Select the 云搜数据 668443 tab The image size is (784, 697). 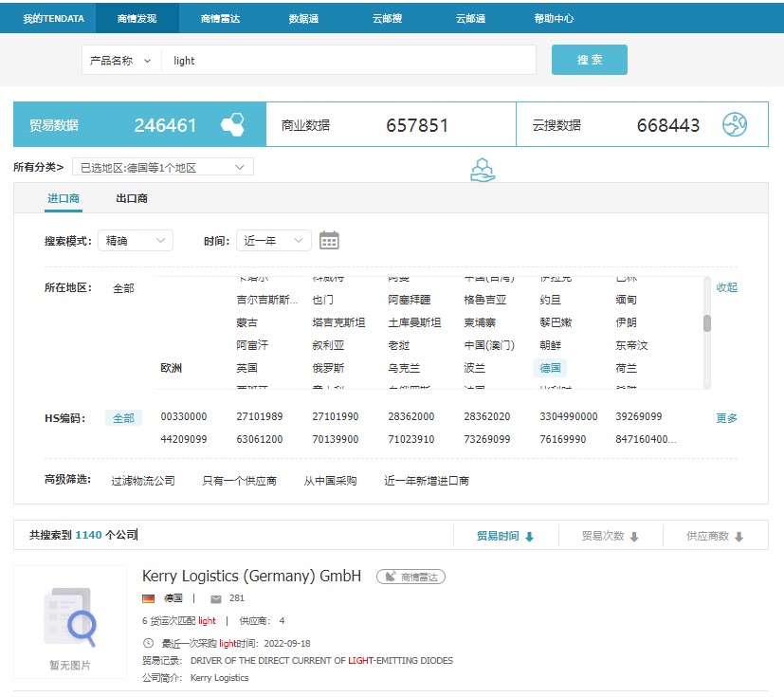click(x=642, y=124)
